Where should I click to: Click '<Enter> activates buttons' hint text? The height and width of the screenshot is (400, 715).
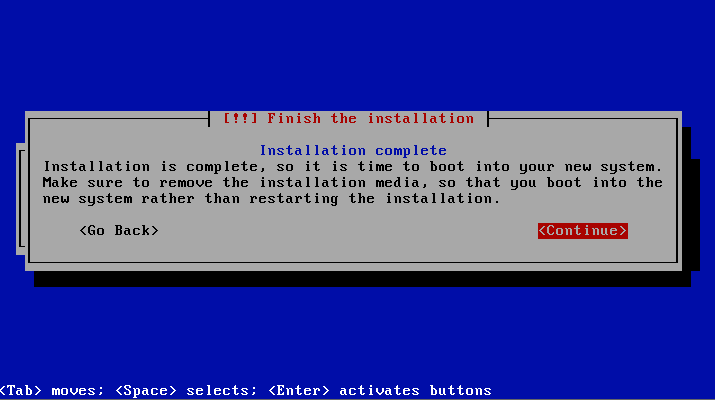tap(380, 391)
